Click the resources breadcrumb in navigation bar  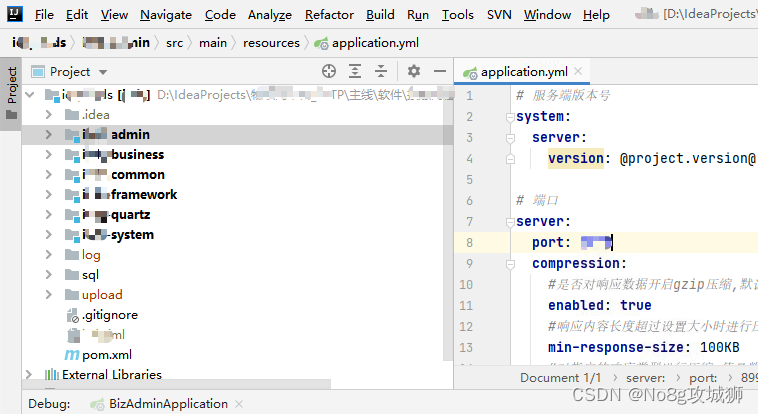pyautogui.click(x=271, y=43)
